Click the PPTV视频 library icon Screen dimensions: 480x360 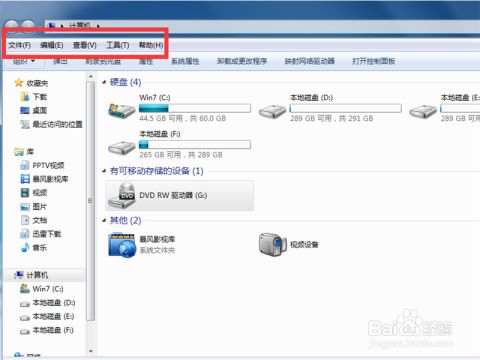pos(25,165)
